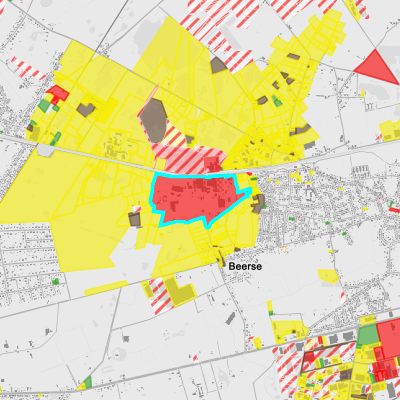Select the brown parcel east of the cyan outline
The image size is (400, 400).
click(x=258, y=204)
